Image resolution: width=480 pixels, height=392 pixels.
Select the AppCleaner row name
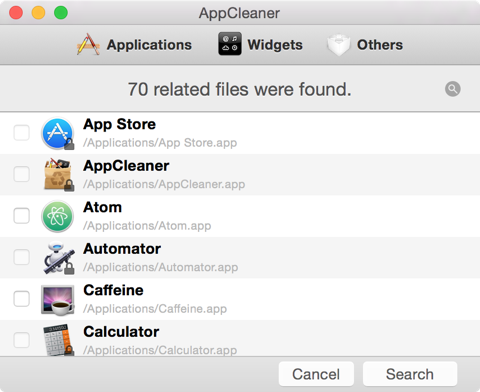(x=126, y=166)
